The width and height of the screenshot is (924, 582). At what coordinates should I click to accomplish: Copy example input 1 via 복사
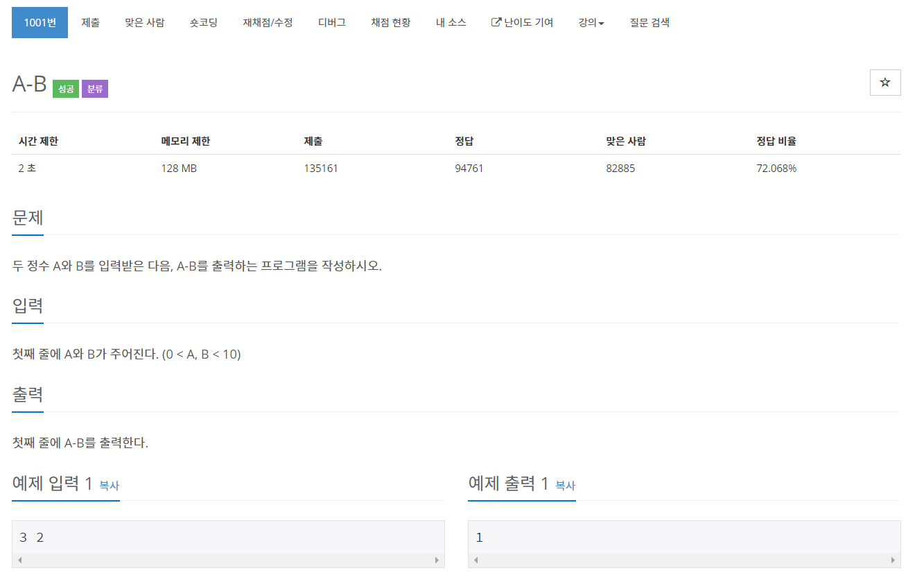pos(109,486)
